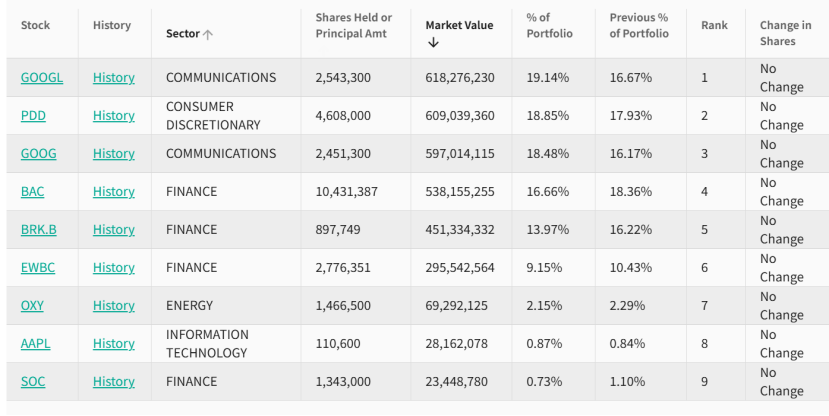Open the AAPL stock link
829x416 pixels.
click(x=35, y=344)
